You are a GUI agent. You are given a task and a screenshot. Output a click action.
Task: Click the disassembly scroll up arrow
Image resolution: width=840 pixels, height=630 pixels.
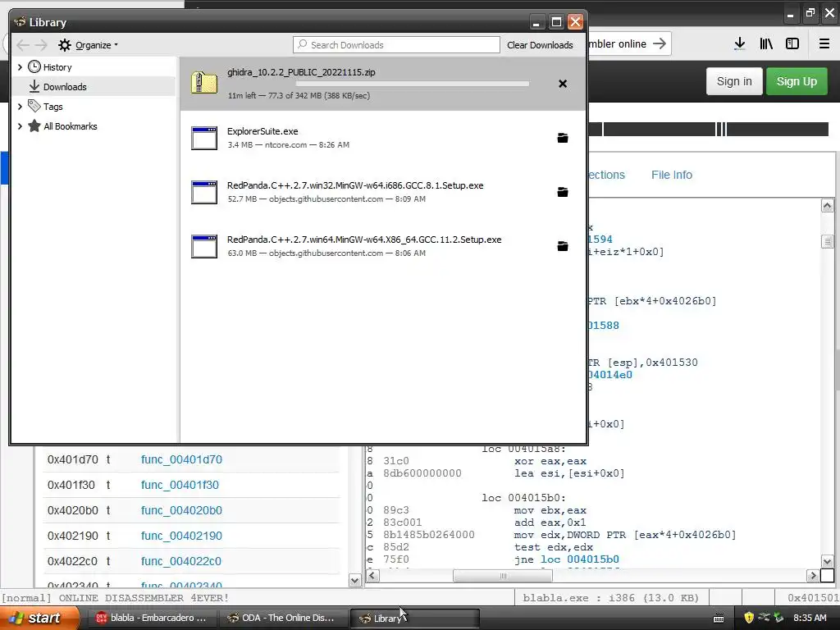827,206
